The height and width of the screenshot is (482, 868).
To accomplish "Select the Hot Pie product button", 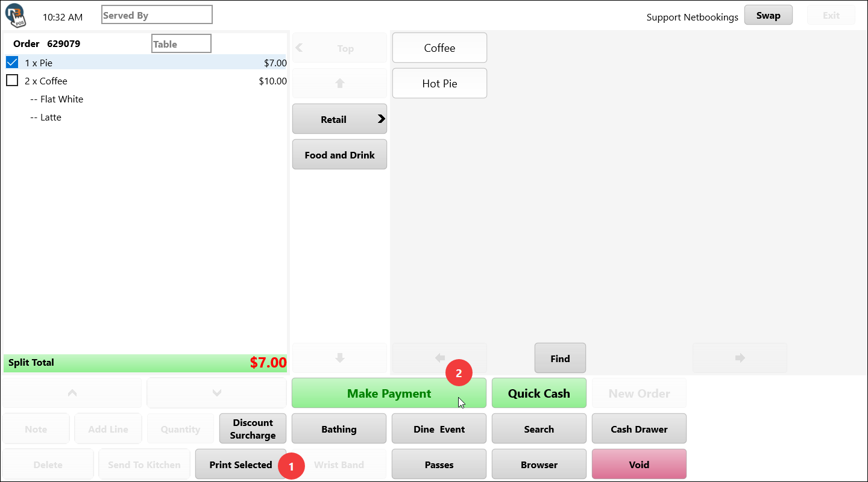I will 439,84.
